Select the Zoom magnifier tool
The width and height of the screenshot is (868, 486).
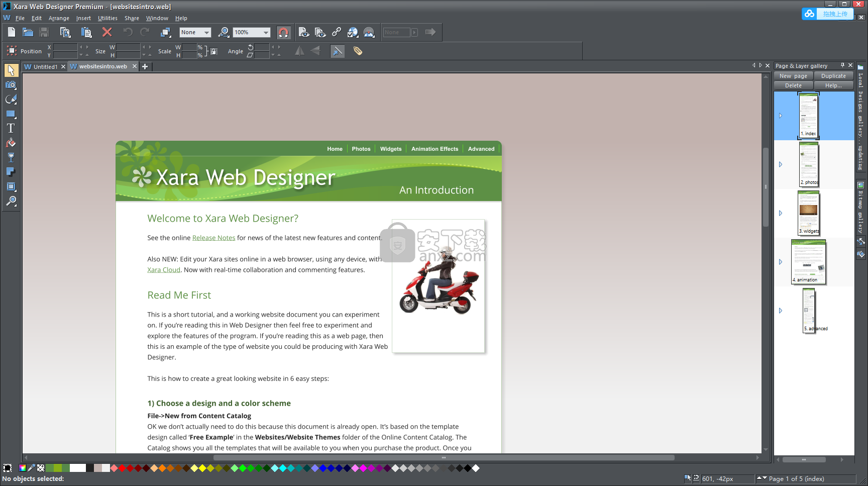tap(11, 202)
